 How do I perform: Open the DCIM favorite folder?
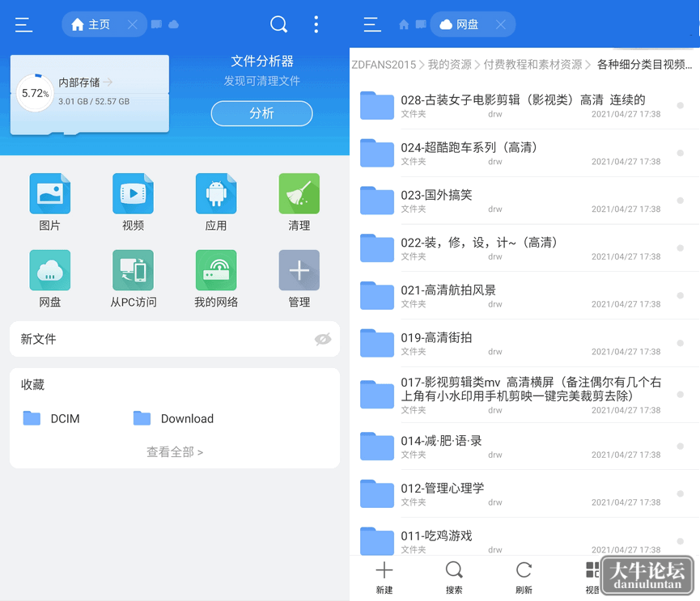click(x=51, y=418)
